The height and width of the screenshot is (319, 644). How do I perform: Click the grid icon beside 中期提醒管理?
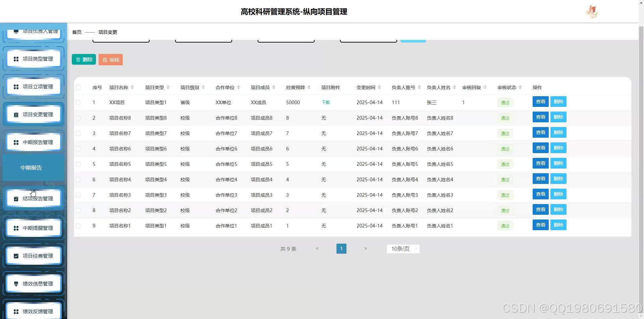pos(16,228)
